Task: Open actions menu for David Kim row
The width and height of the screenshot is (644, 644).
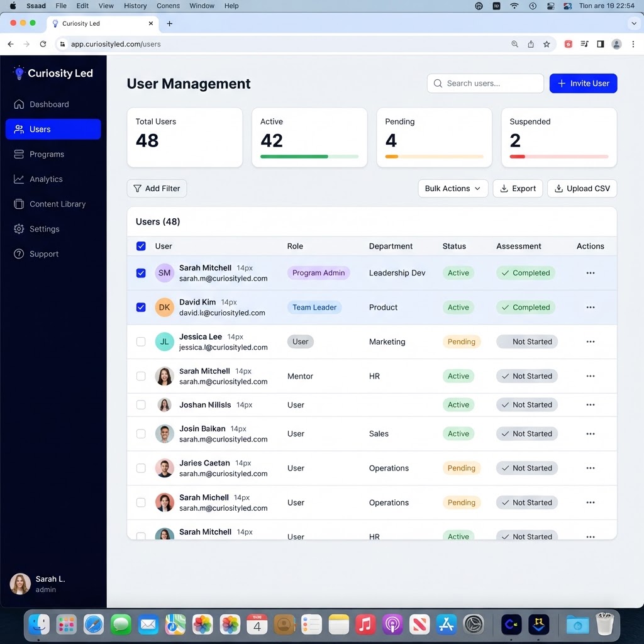Action: tap(590, 307)
